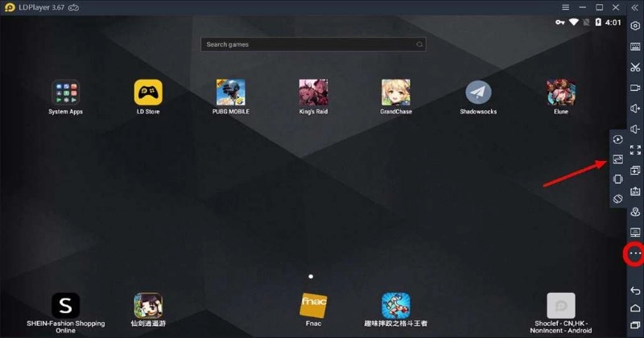Collapse the sidebar with double-chevron arrow

point(635,7)
